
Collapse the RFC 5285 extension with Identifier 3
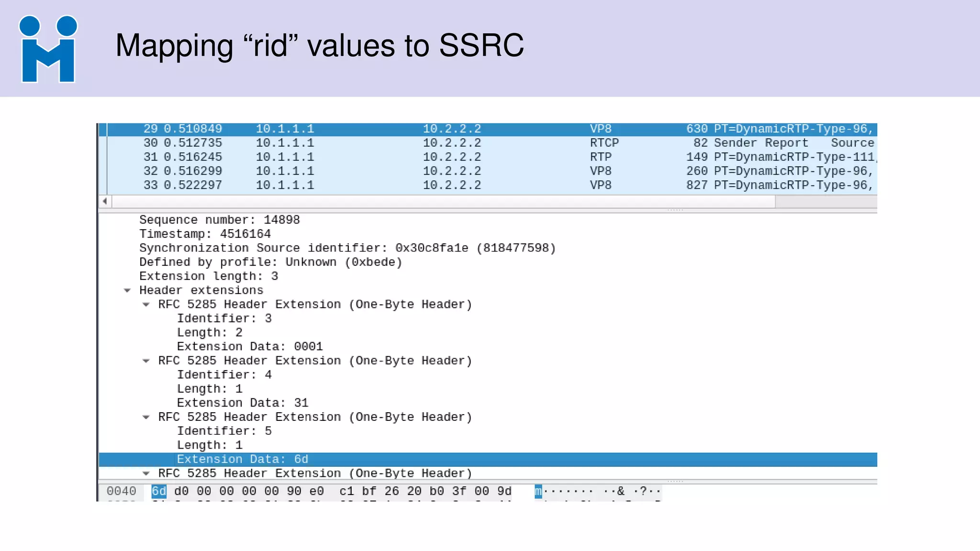(x=146, y=305)
